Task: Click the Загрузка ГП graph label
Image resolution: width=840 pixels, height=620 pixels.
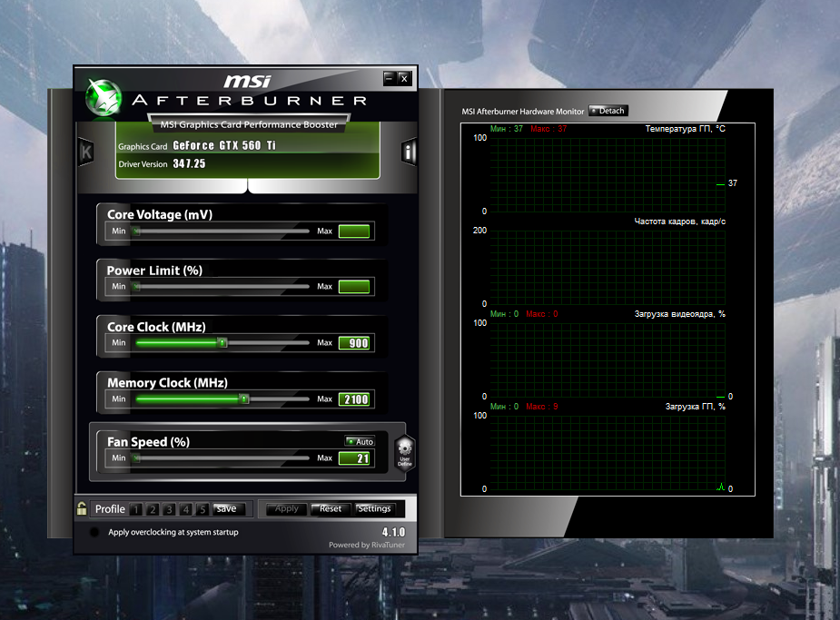Action: pos(696,407)
